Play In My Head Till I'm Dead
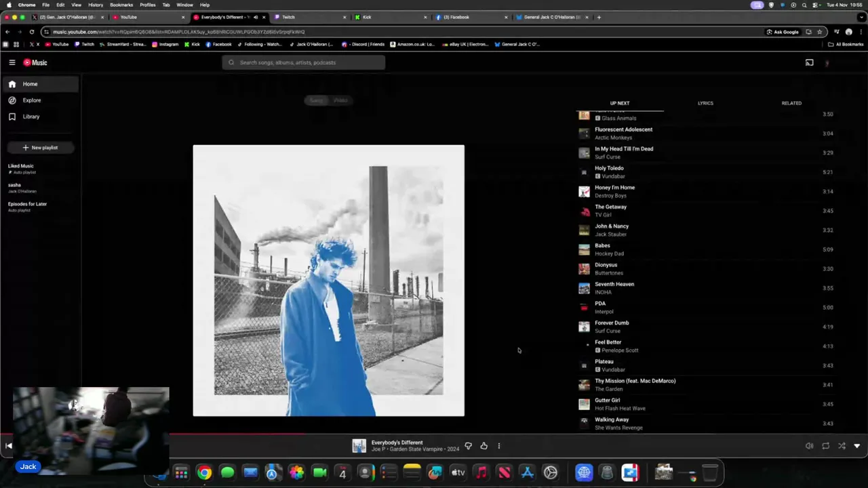The image size is (868, 488). [x=705, y=152]
